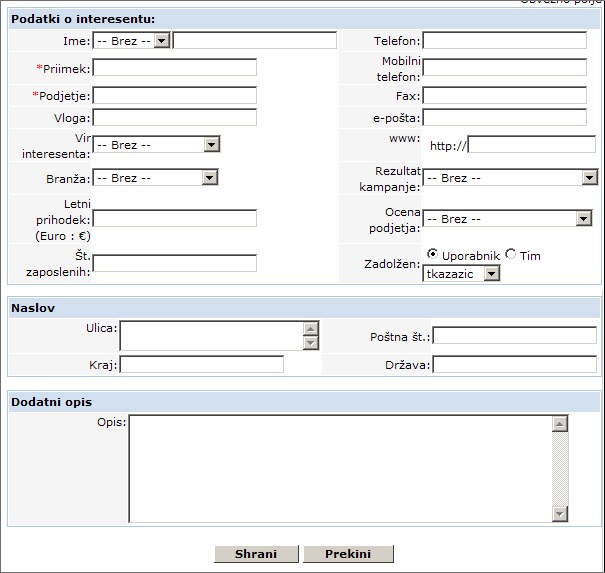The height and width of the screenshot is (573, 605).
Task: Click the Priimek input field
Action: click(175, 68)
